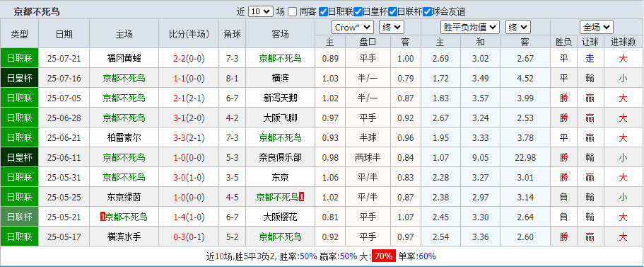This screenshot has width=644, height=267.
Task: Click the 让球 column header
Action: tap(590, 42)
